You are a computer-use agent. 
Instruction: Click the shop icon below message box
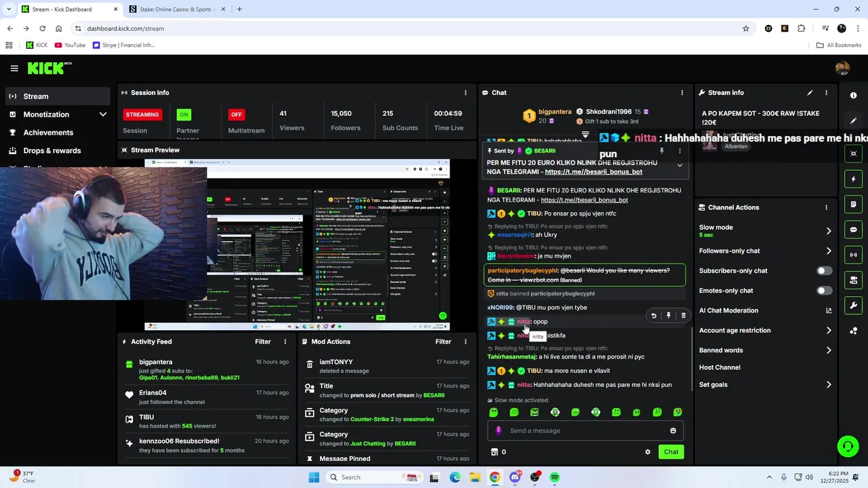pos(494,452)
